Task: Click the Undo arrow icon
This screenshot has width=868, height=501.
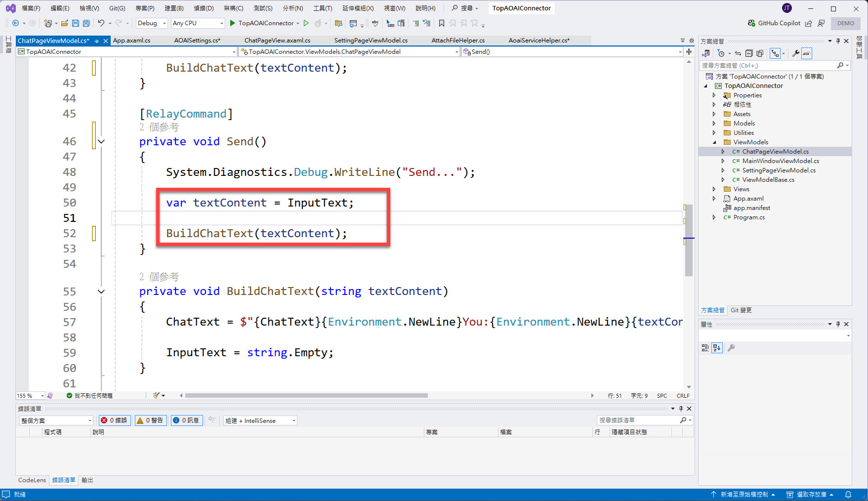Action: tap(101, 23)
